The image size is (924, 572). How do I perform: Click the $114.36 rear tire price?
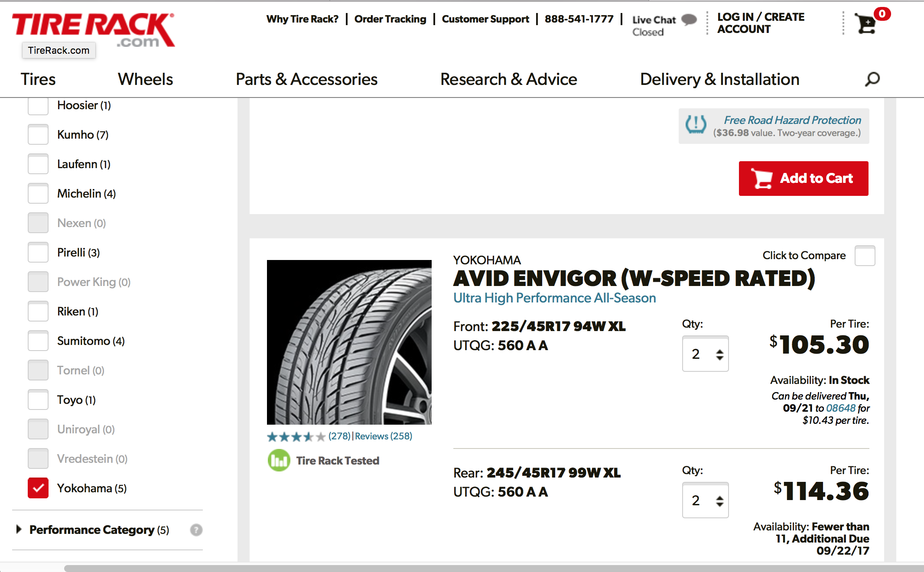tap(821, 491)
